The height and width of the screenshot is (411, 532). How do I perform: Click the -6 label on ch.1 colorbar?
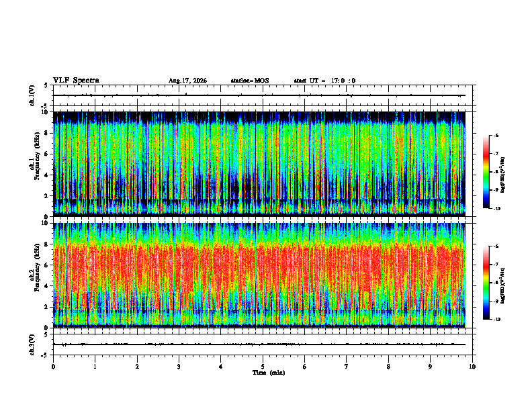(496, 136)
